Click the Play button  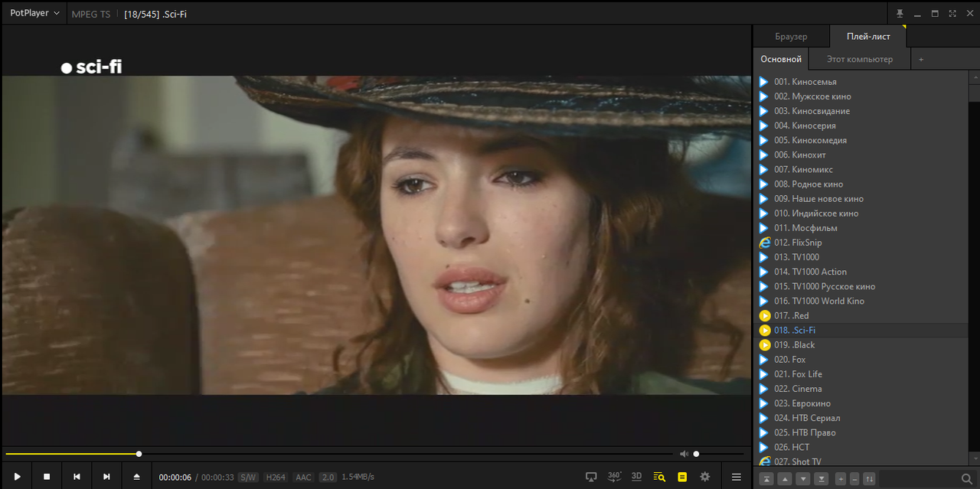[17, 477]
